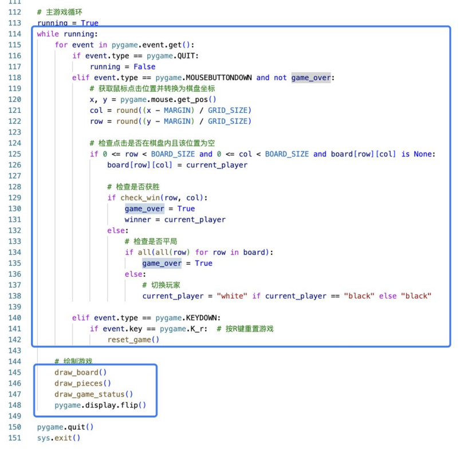Click "sys.exit()" on line 151

58,438
